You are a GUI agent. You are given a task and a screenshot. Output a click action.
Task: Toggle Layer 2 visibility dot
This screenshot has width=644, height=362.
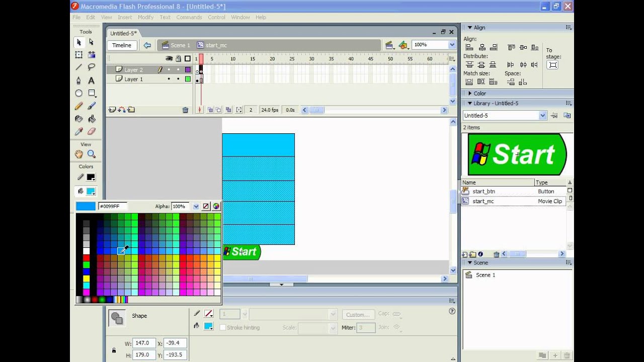click(x=169, y=70)
